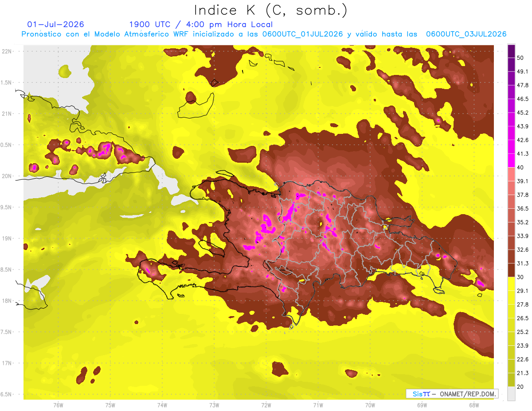This screenshot has height=411, width=532.
Task: Click the '20N' latitude label
Action: point(6,176)
